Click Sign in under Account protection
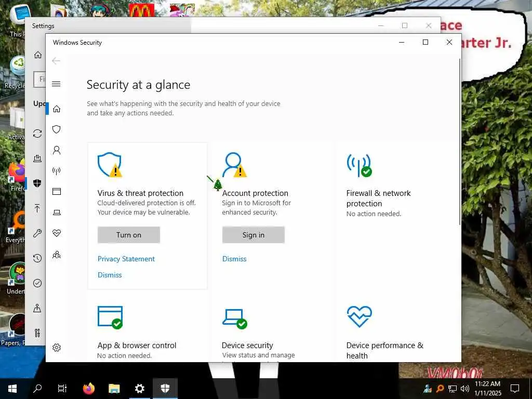 (253, 235)
